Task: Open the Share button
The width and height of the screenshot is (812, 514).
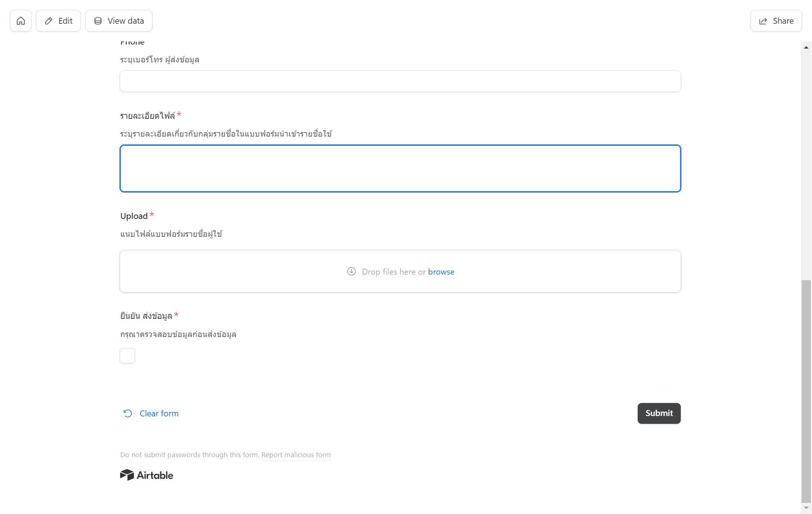Action: click(x=776, y=21)
